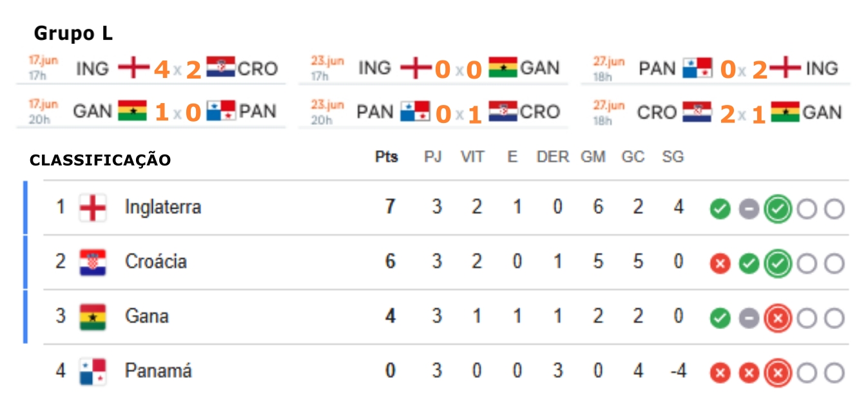Click Croatia flag icon in Croácia row

click(x=93, y=263)
